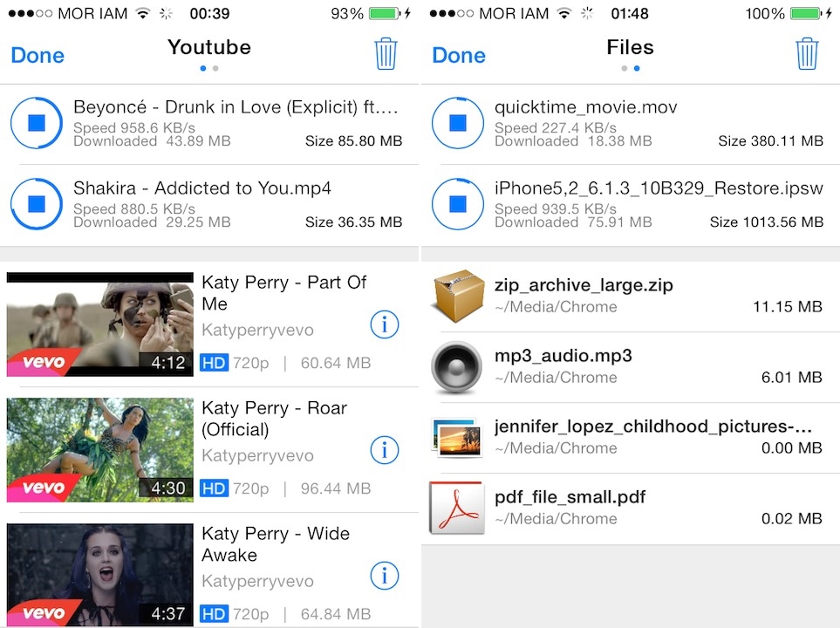Tap the trash icon on Youtube screen
The image size is (840, 628).
point(386,53)
